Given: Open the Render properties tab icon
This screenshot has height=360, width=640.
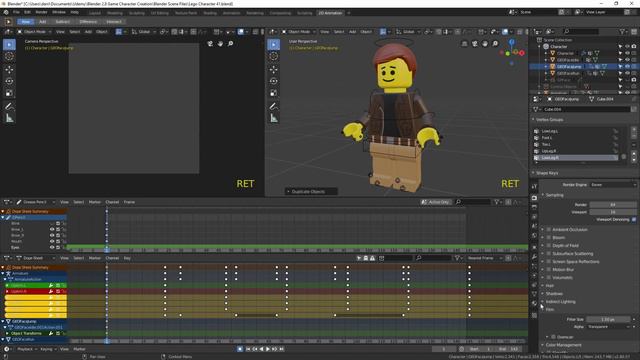Looking at the screenshot, I should point(534,198).
